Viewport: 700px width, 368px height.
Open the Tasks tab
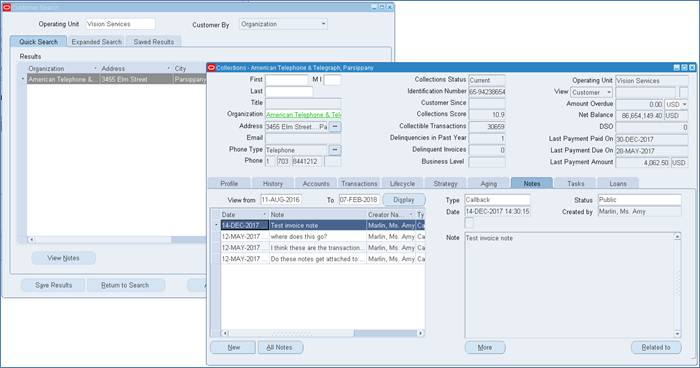point(575,184)
